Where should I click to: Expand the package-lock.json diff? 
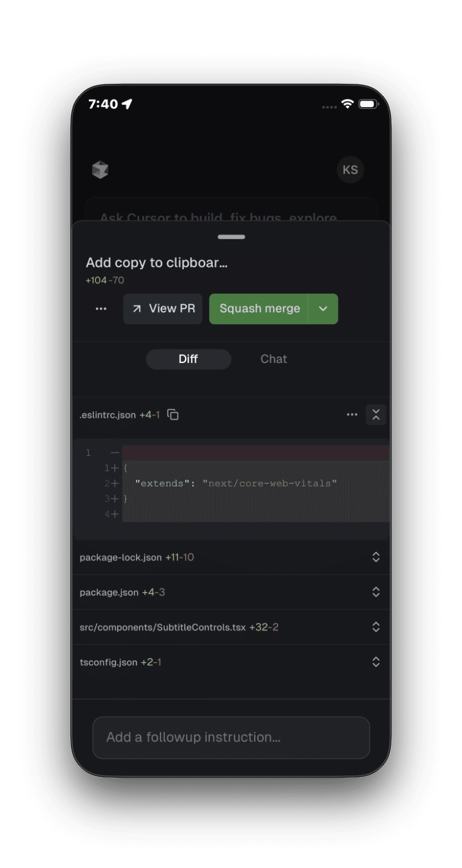376,557
